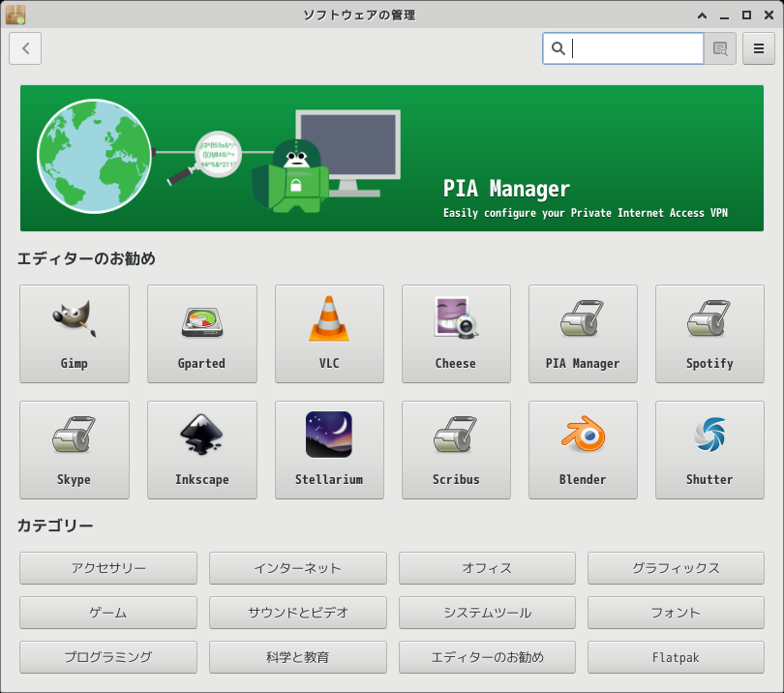
Task: Go back using the back arrow button
Action: (x=25, y=48)
